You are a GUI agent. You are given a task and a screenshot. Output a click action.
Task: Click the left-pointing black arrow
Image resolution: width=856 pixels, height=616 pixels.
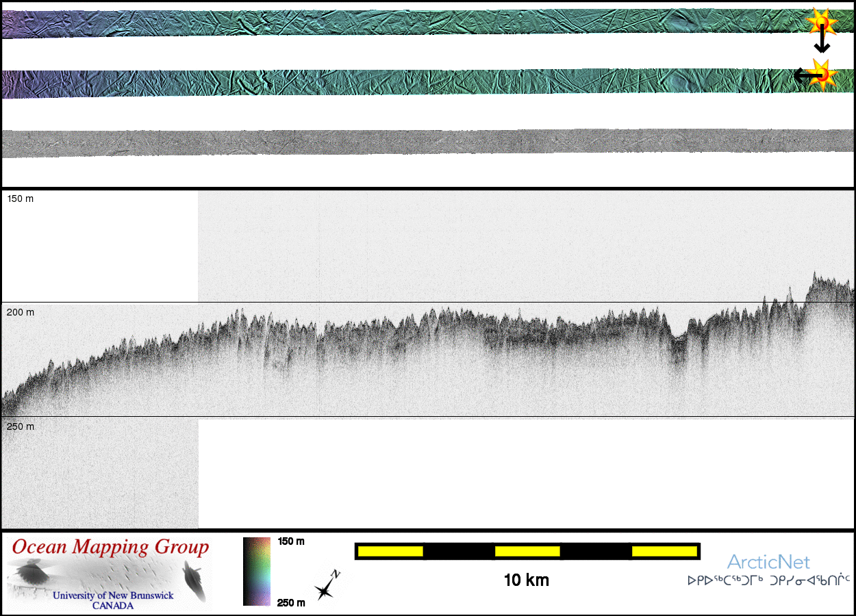803,75
